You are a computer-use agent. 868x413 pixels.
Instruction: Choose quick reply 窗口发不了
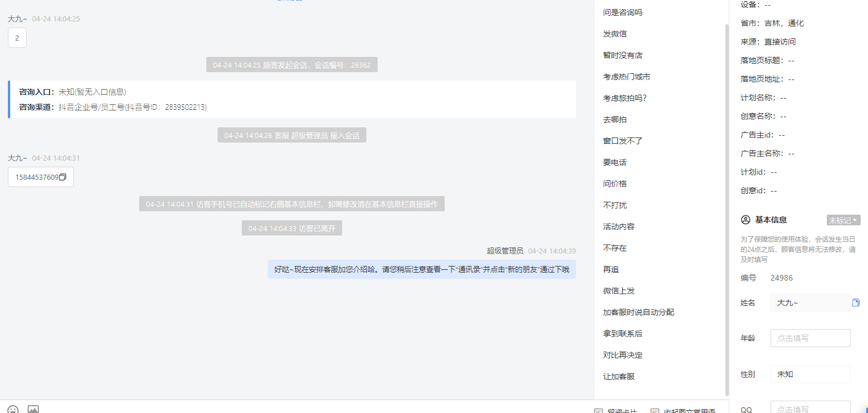point(622,141)
